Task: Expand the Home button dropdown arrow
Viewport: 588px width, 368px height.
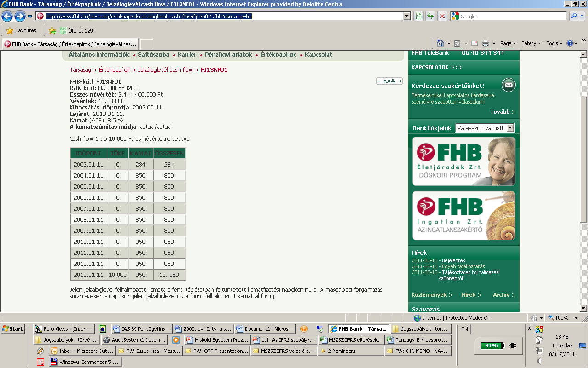Action: click(x=449, y=44)
